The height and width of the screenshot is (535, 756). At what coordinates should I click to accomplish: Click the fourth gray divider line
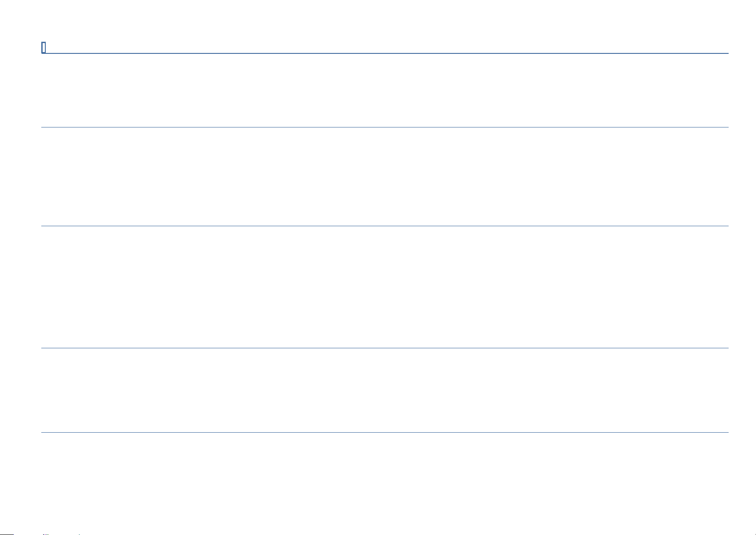click(385, 432)
